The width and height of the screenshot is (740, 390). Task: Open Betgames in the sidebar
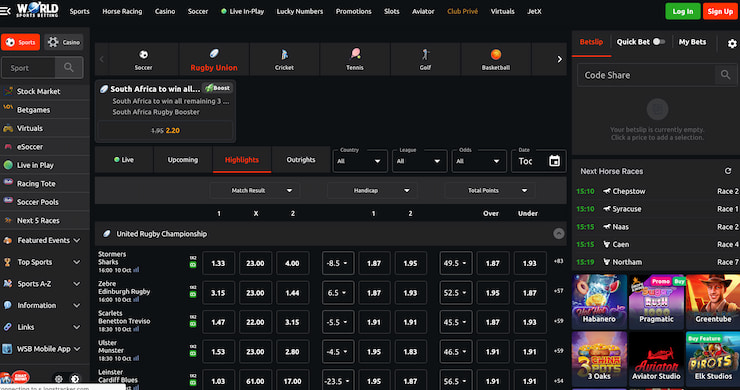point(45,110)
